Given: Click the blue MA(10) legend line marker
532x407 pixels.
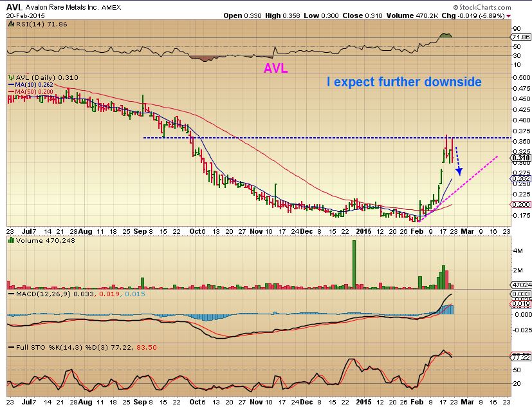Looking at the screenshot, I should click(x=10, y=85).
